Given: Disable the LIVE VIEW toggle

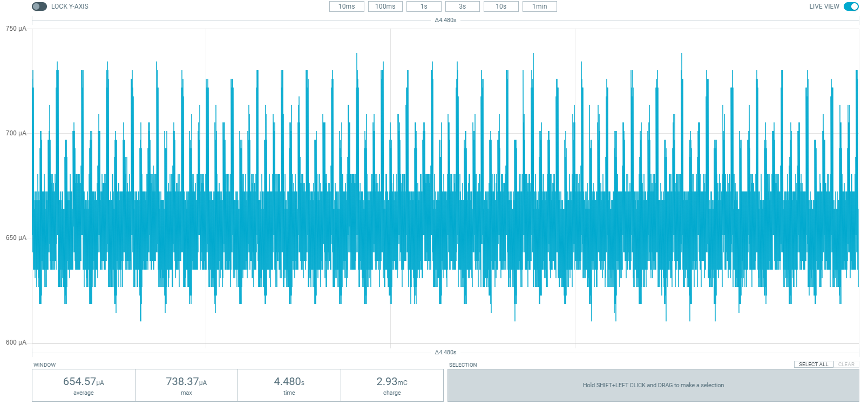Looking at the screenshot, I should click(x=851, y=6).
